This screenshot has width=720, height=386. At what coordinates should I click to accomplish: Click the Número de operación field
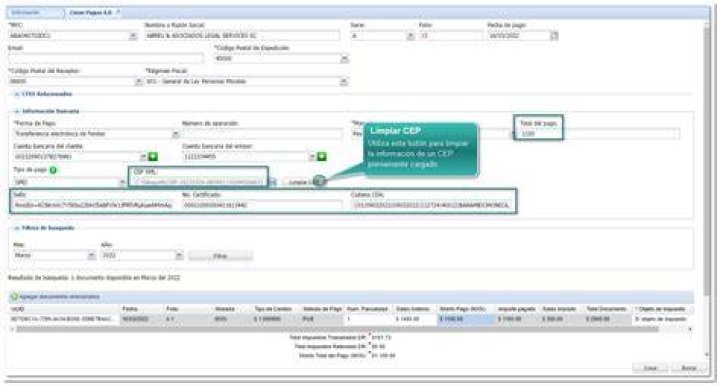click(262, 134)
